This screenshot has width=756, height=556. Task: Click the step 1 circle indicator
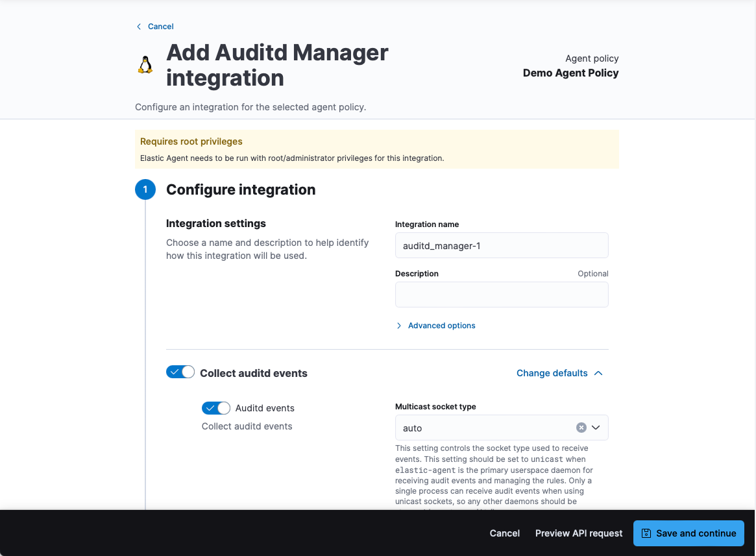(145, 189)
